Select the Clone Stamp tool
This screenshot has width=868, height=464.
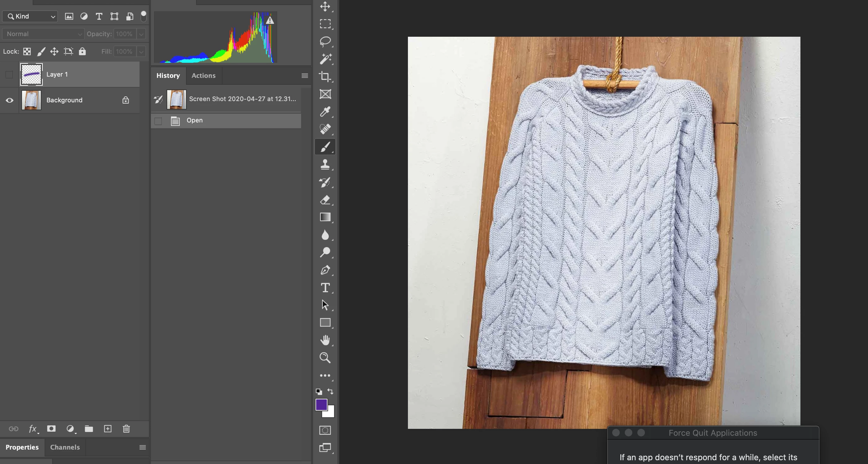[x=325, y=164]
